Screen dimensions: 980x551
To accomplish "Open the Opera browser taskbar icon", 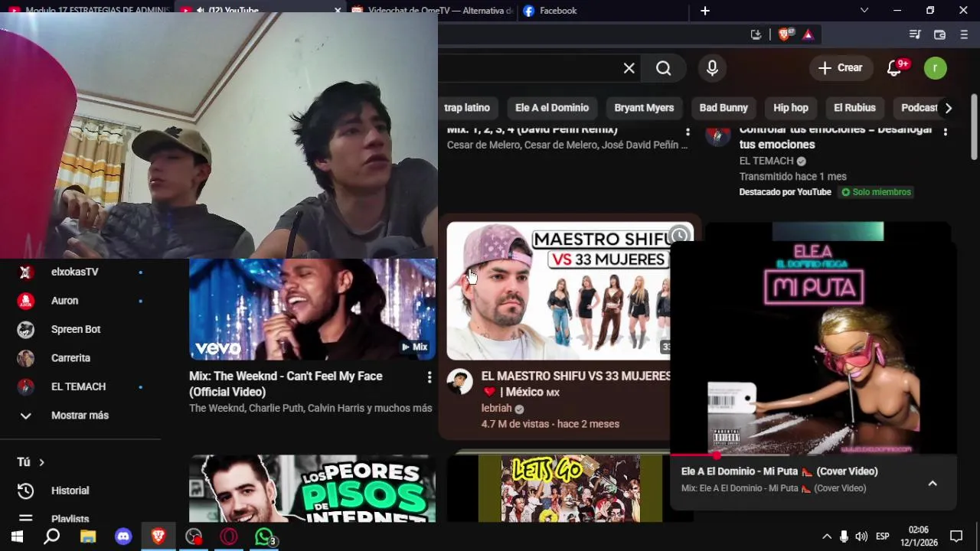I will pos(229,537).
